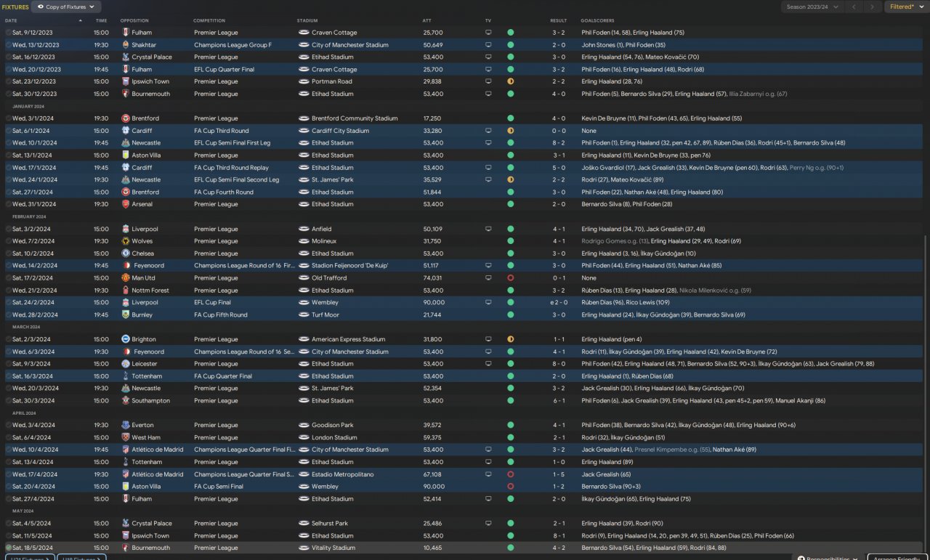Click the Aston Villa badge on the 13/1/2024 row
The height and width of the screenshot is (560, 930).
click(x=126, y=155)
